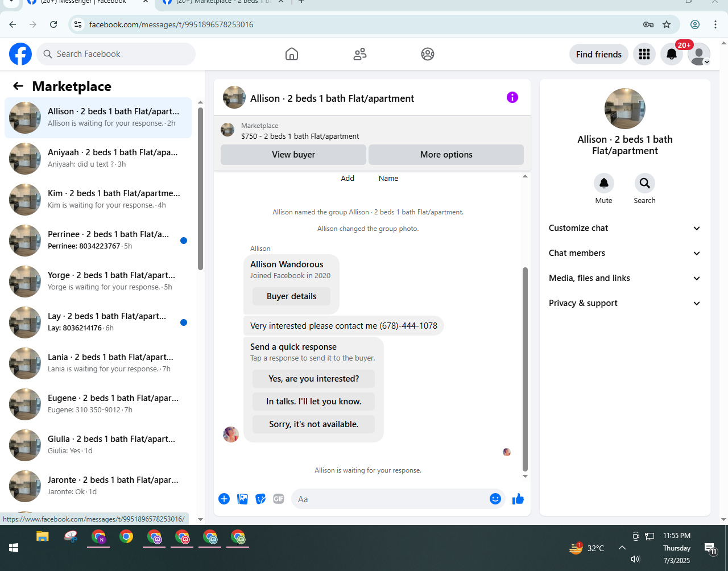
Task: Expand Media, files and links section
Action: tap(624, 278)
